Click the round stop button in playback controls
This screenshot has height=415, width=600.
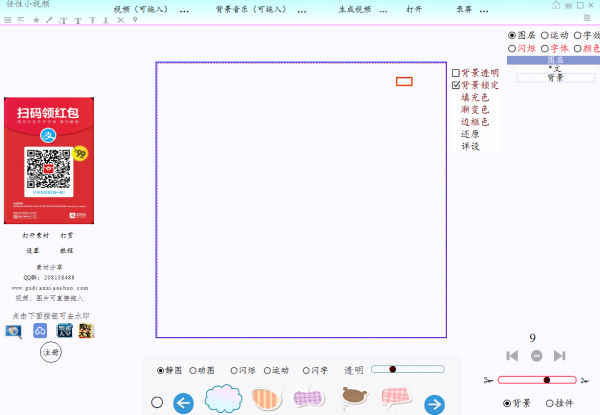pyautogui.click(x=536, y=356)
